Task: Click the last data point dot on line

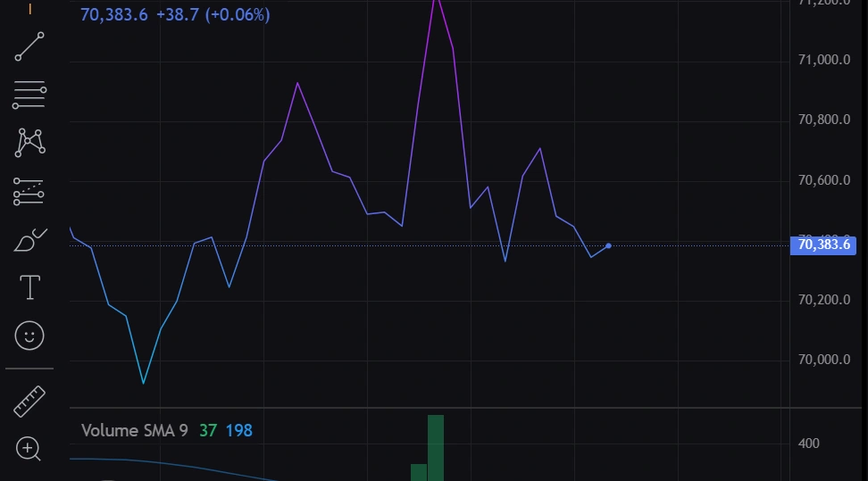Action: pos(608,245)
